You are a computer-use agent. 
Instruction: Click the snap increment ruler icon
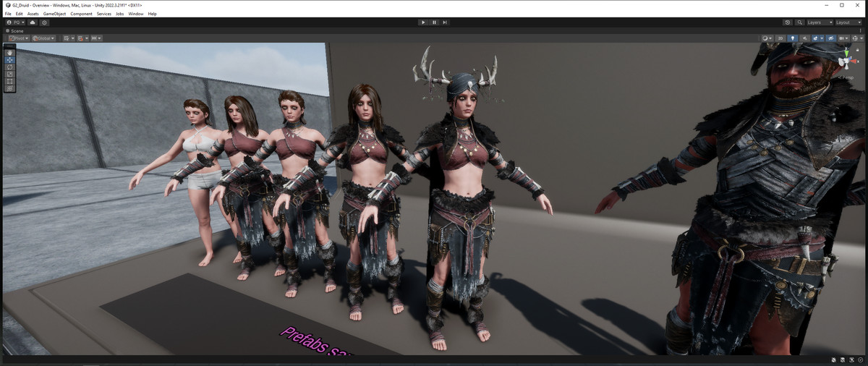click(x=94, y=38)
